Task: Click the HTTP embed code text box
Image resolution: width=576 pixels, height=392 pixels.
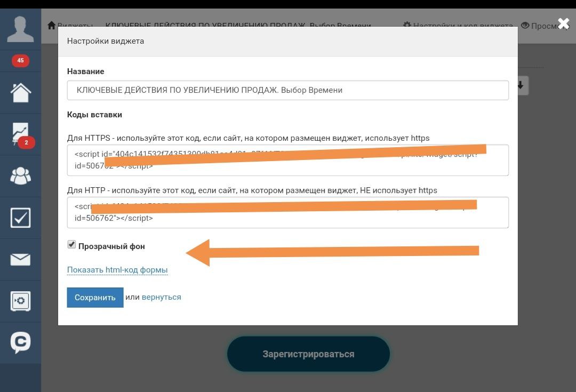Action: click(287, 212)
